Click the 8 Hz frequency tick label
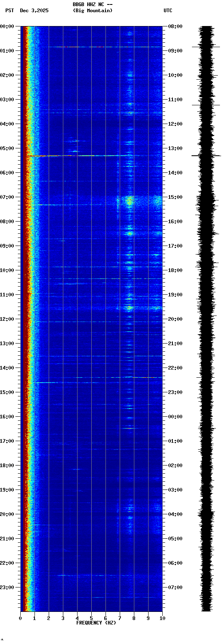This screenshot has width=224, height=644. click(x=134, y=618)
